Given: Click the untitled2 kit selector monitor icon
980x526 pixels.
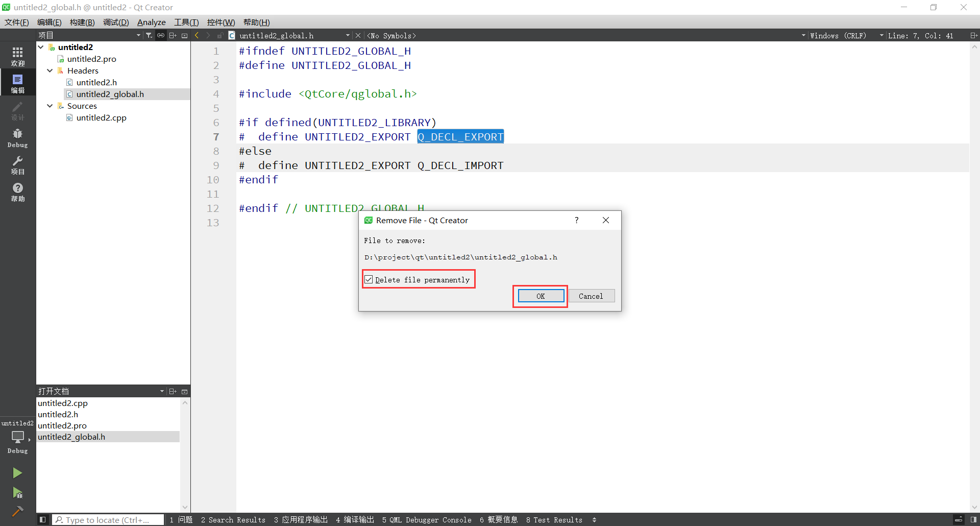Looking at the screenshot, I should 18,437.
